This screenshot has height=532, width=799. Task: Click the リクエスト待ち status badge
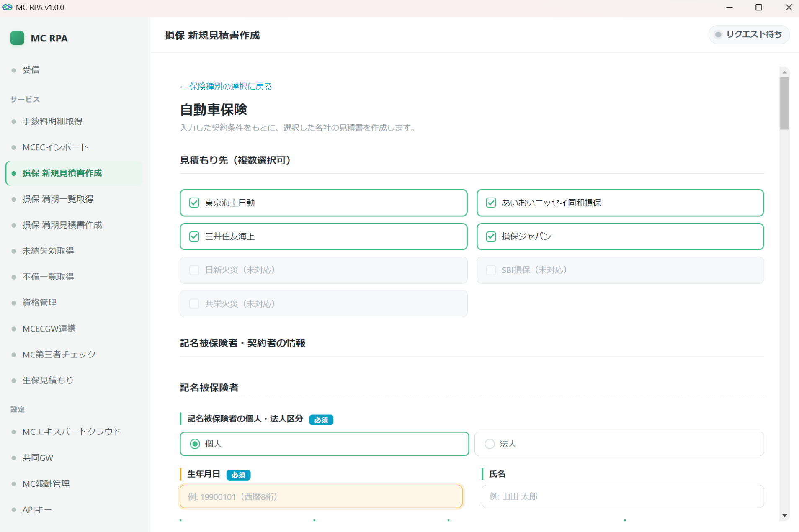click(749, 35)
